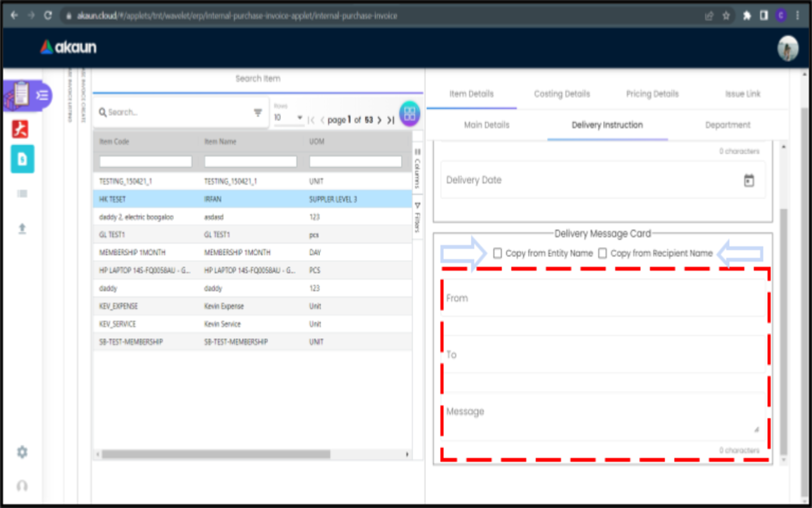Go forward in the browser

pyautogui.click(x=31, y=15)
